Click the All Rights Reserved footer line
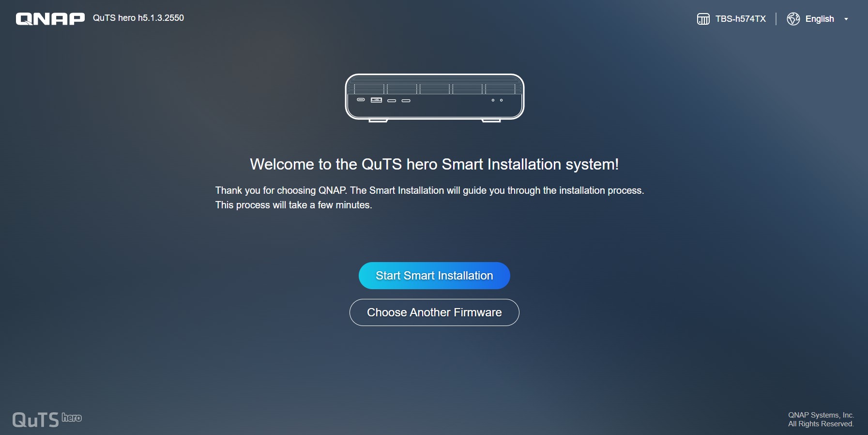 821,424
